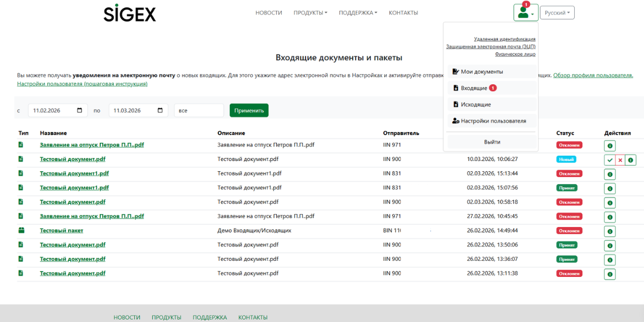Open the Русский language dropdown

pyautogui.click(x=557, y=13)
